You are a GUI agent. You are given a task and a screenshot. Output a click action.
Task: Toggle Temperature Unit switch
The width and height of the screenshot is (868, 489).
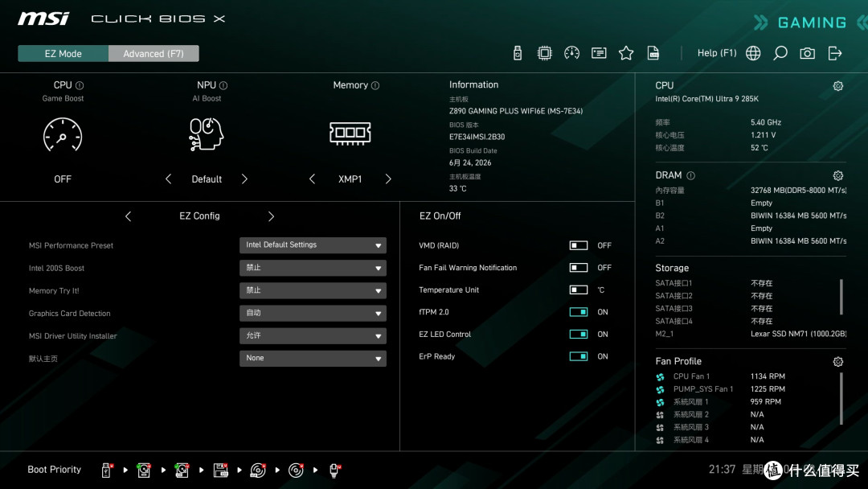pyautogui.click(x=579, y=290)
